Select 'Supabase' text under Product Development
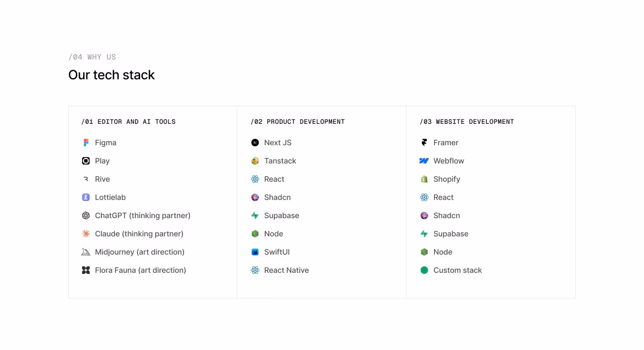 (282, 215)
